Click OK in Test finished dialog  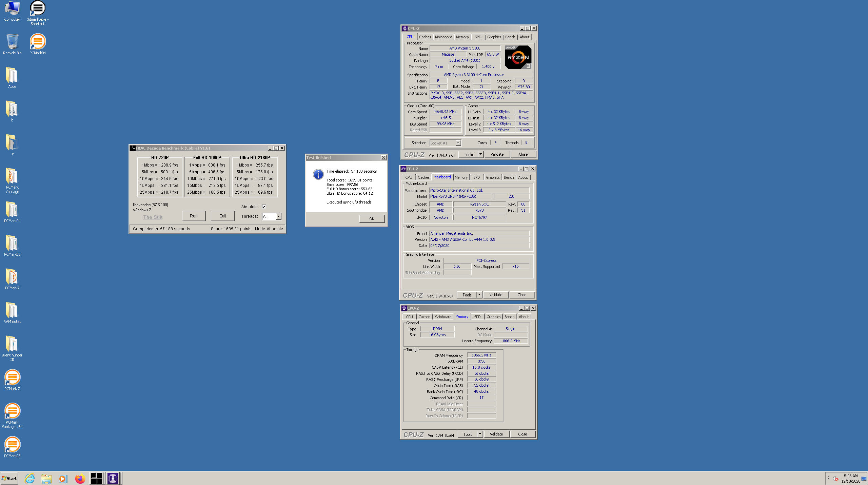(372, 219)
